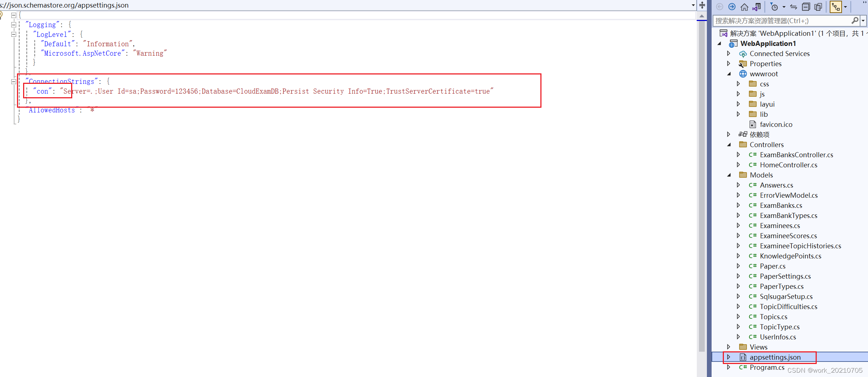The image size is (868, 377).
Task: Collapse the Models folder
Action: [729, 175]
